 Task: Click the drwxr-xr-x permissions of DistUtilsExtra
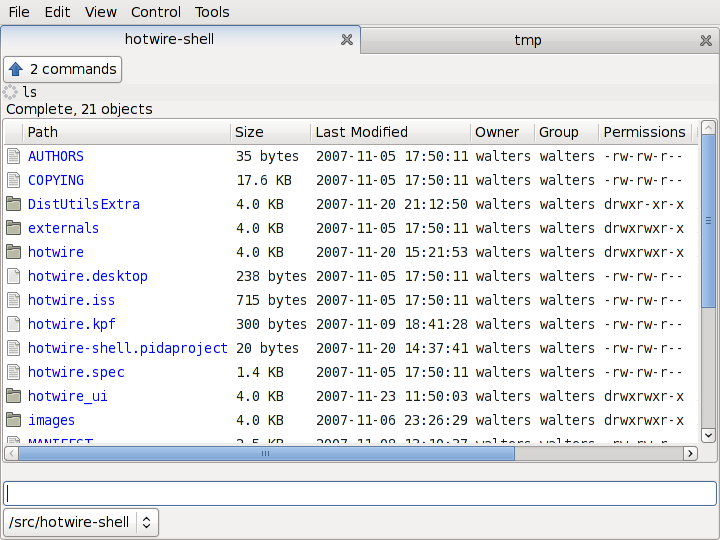(x=644, y=204)
